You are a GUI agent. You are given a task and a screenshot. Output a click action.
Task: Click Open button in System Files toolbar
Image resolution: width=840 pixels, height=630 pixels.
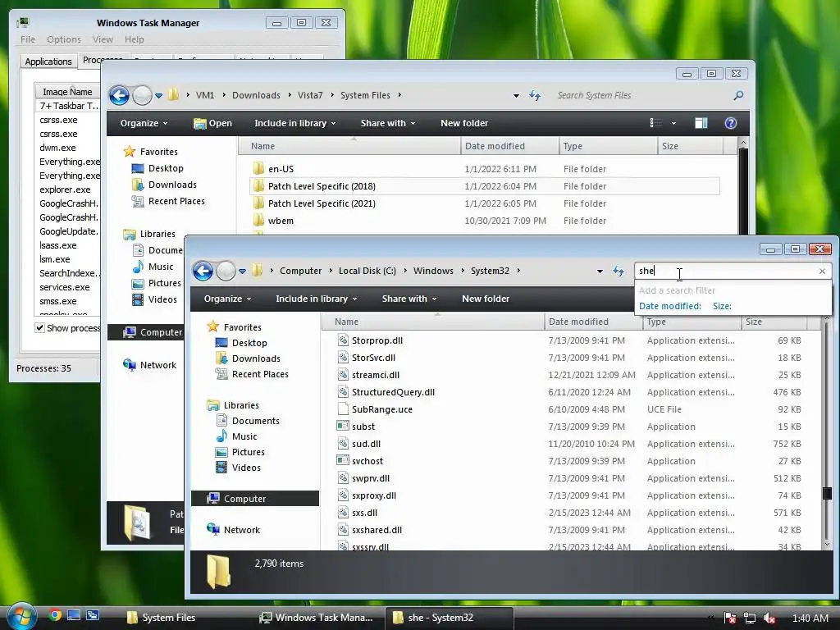212,123
